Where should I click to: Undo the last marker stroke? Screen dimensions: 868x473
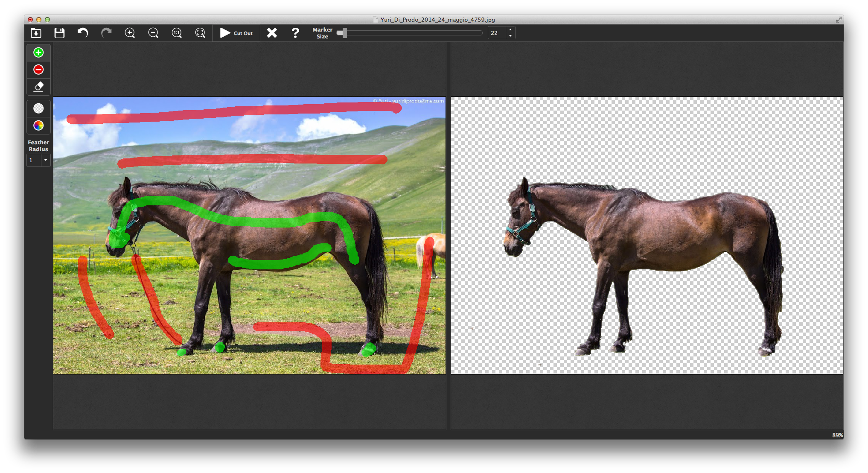83,33
